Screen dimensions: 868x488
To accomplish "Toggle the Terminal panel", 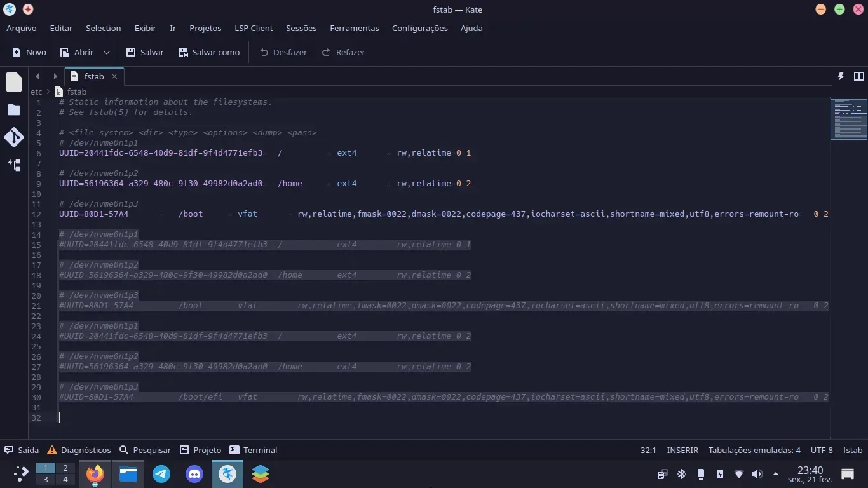I will coord(253,450).
